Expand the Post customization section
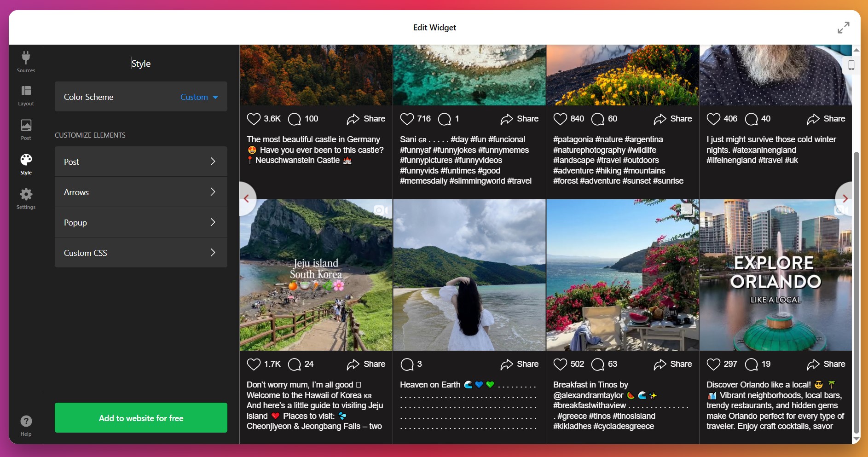 [140, 162]
